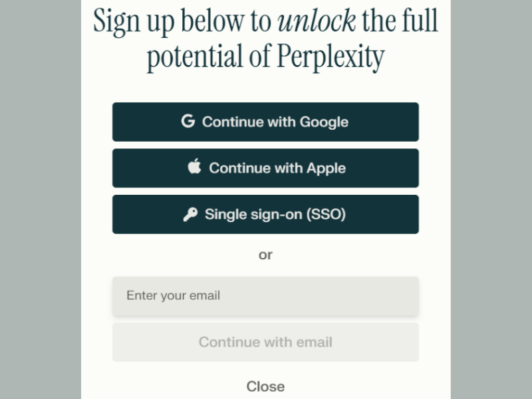Click dimmed backdrop left of the dialog
This screenshot has width=532, height=399.
[41, 199]
